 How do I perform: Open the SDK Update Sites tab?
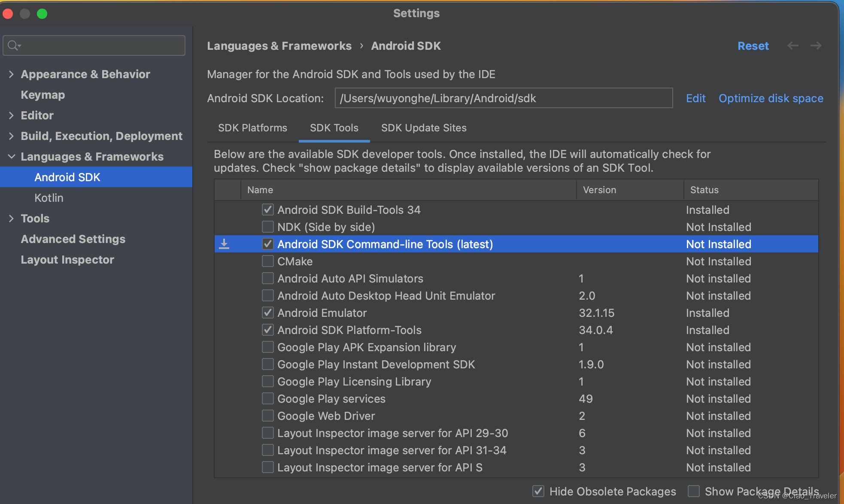tap(424, 128)
